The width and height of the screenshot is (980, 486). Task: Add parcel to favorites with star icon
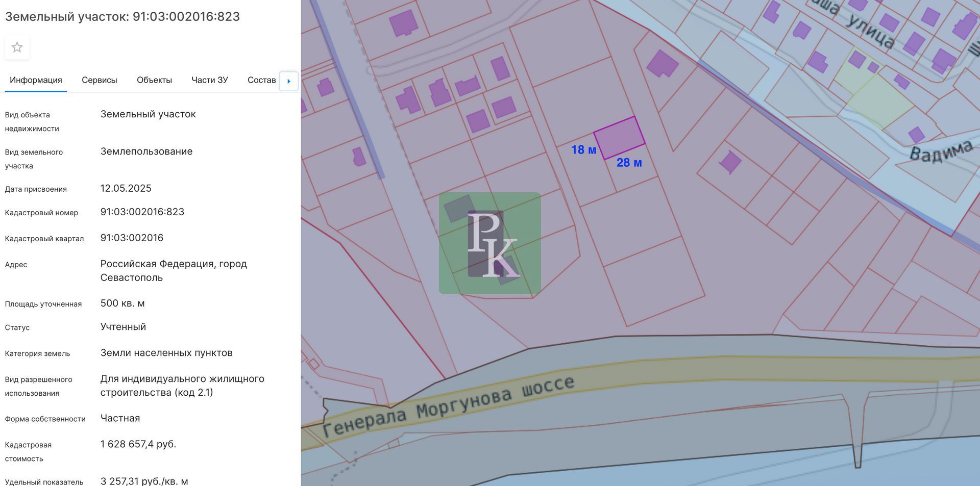pyautogui.click(x=17, y=47)
